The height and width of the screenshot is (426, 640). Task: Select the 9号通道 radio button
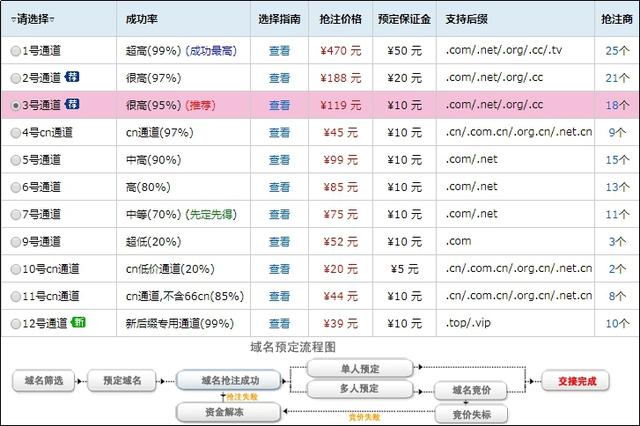(16, 242)
